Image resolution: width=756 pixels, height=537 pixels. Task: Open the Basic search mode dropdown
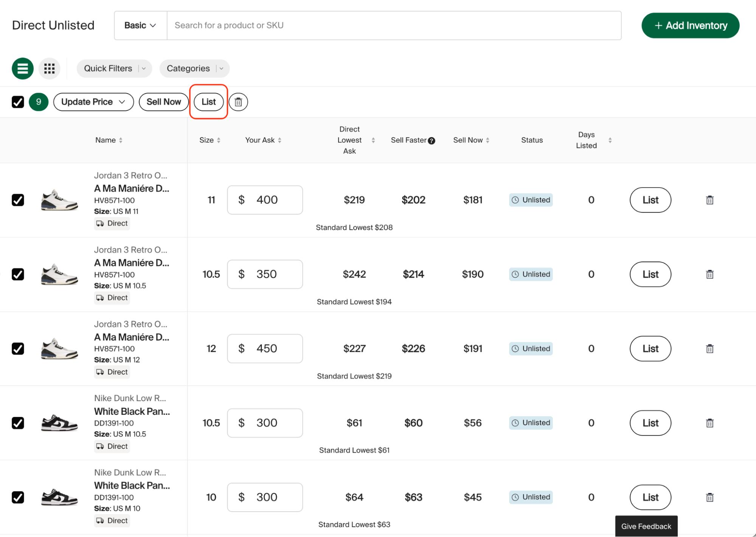(x=140, y=25)
